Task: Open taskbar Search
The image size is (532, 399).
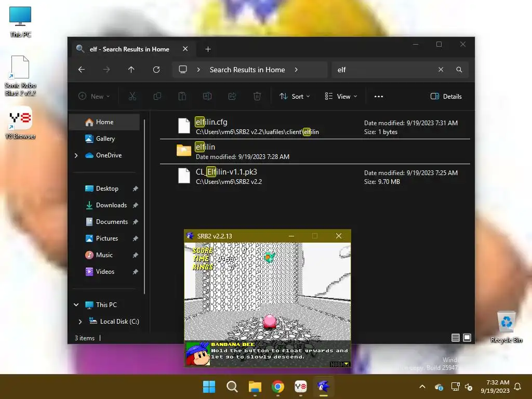Action: click(232, 387)
